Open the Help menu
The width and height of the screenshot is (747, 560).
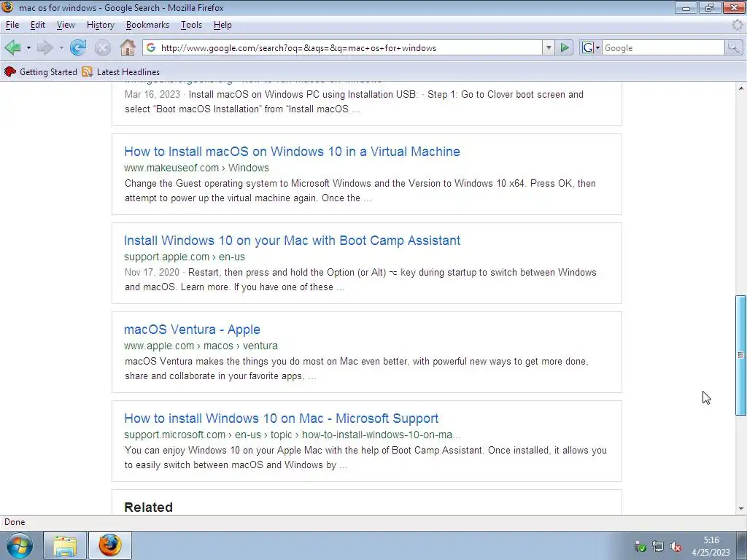pos(222,25)
